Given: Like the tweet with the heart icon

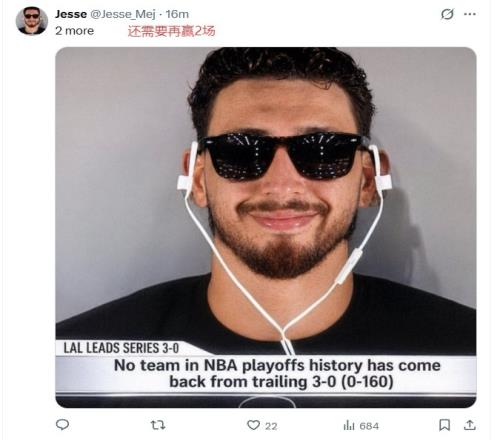Looking at the screenshot, I should coord(253,425).
